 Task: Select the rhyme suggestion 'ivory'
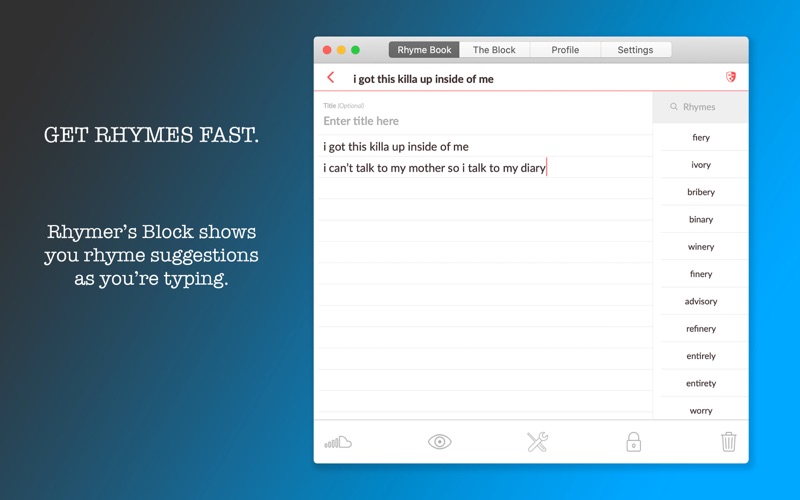[701, 165]
